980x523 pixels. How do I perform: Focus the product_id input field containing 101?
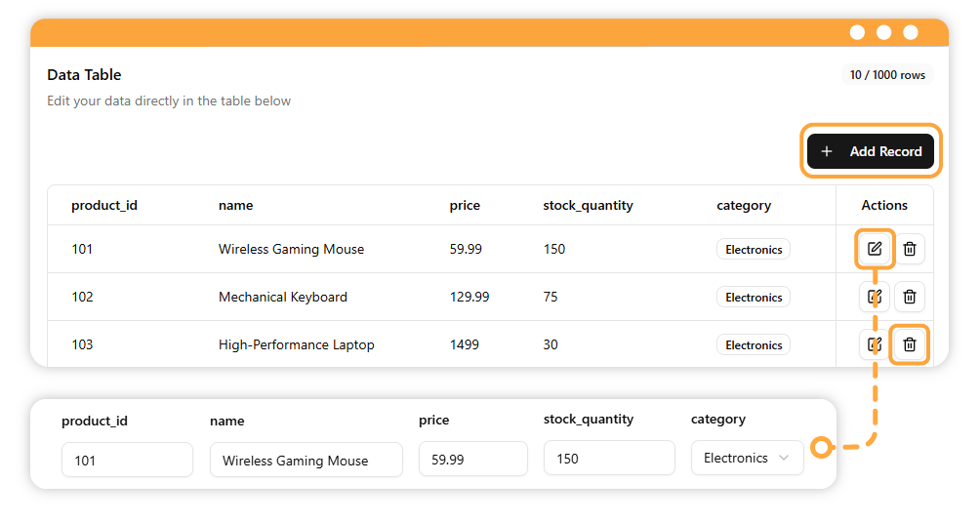(127, 460)
